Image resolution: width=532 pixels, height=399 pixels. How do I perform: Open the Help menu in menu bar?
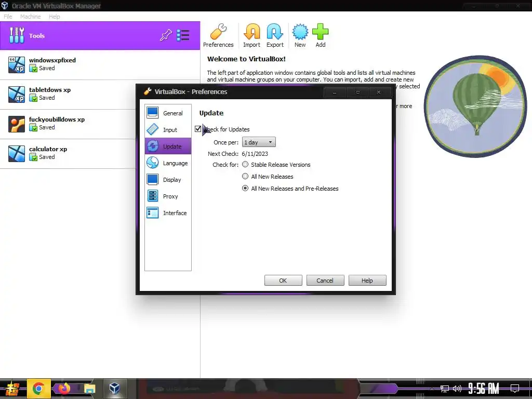point(54,16)
